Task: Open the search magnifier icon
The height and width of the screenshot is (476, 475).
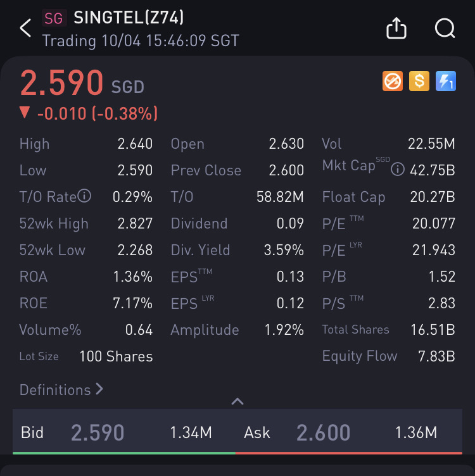Action: tap(445, 28)
